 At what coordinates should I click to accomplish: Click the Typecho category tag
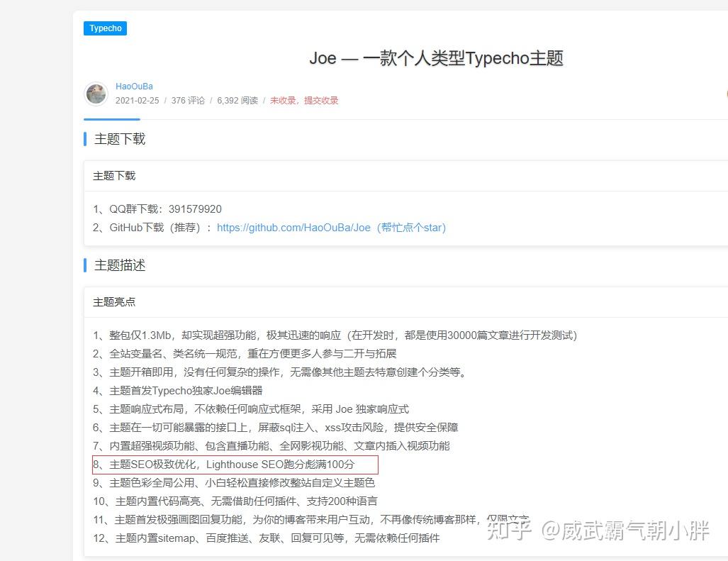(105, 28)
